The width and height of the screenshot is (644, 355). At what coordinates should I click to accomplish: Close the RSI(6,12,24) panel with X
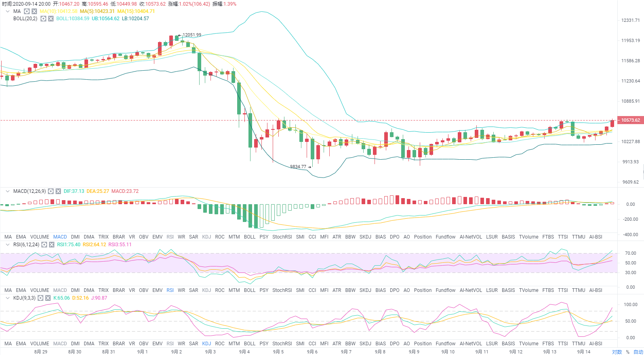pos(52,245)
